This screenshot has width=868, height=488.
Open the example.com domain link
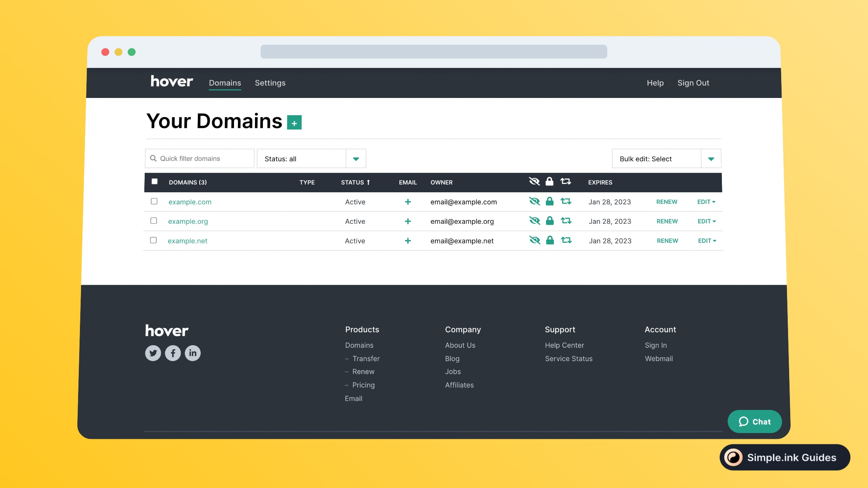(190, 202)
